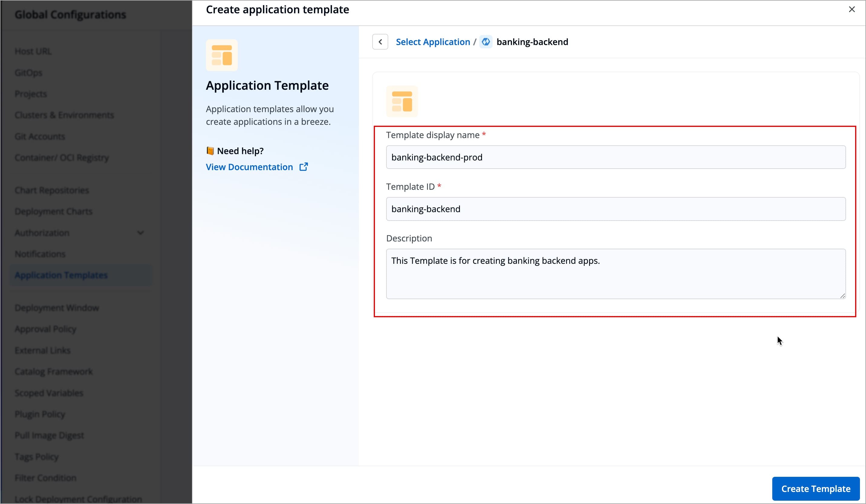Image resolution: width=866 pixels, height=504 pixels.
Task: Click the external-link icon next to View Documentation
Action: point(304,167)
